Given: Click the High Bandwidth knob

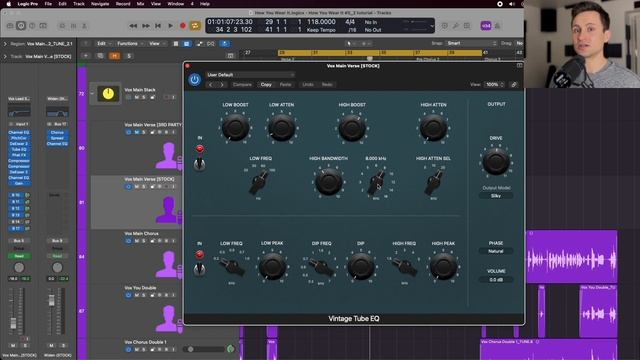Looking at the screenshot, I should coord(328,182).
